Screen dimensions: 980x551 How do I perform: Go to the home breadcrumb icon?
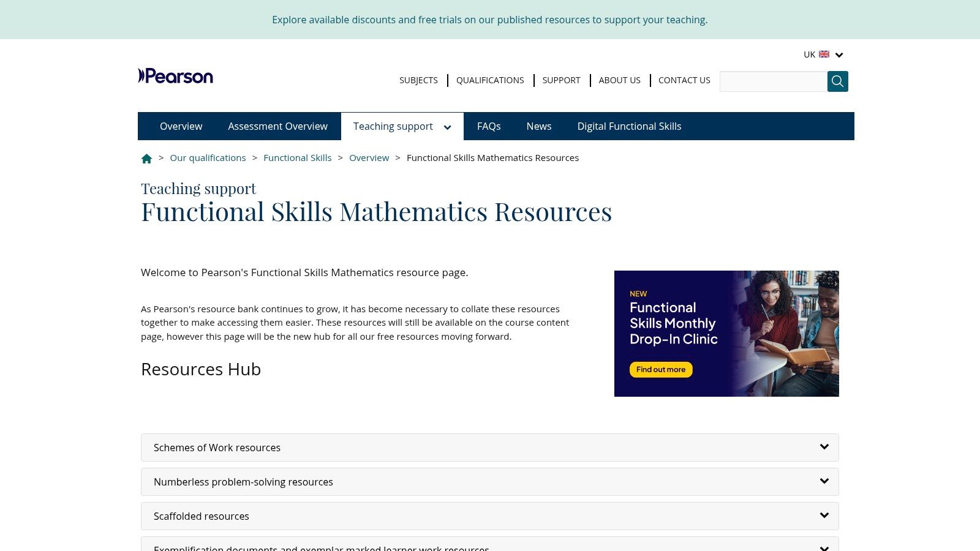pyautogui.click(x=146, y=159)
